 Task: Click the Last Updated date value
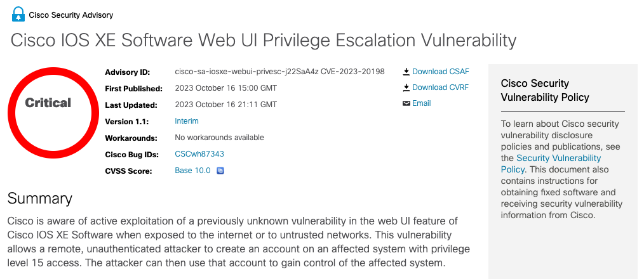226,105
